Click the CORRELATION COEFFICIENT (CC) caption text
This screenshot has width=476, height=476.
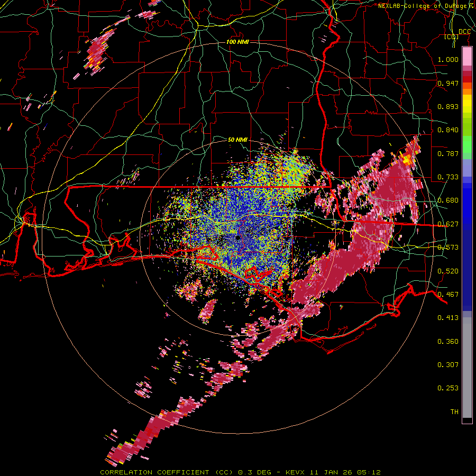pyautogui.click(x=167, y=472)
